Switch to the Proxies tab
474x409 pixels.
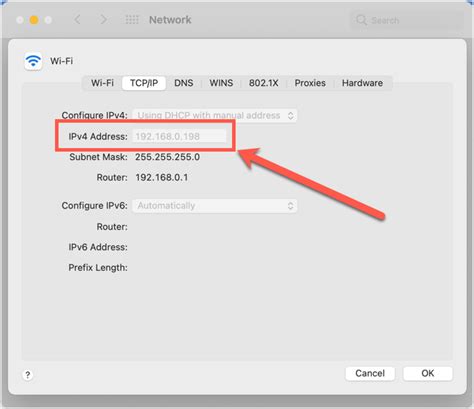point(310,83)
